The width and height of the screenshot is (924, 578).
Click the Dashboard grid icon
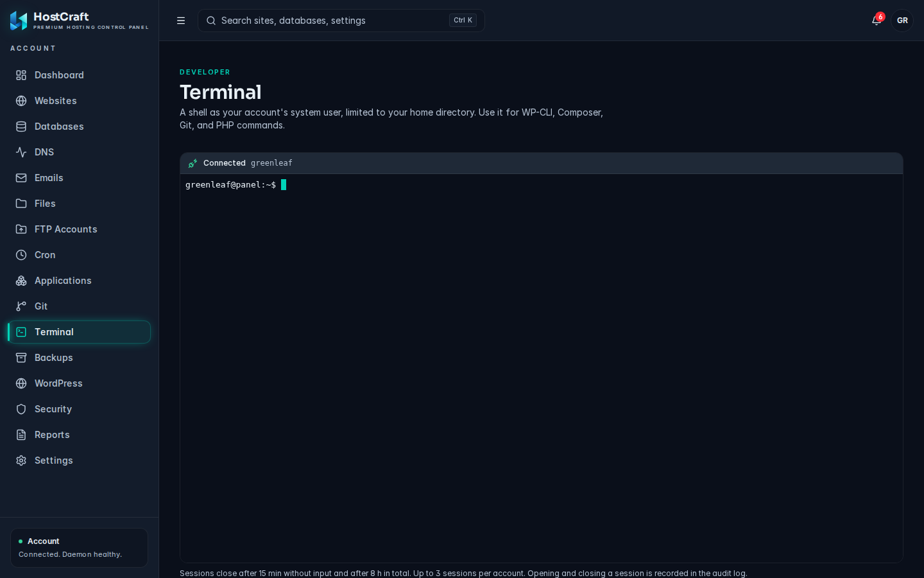(x=21, y=75)
